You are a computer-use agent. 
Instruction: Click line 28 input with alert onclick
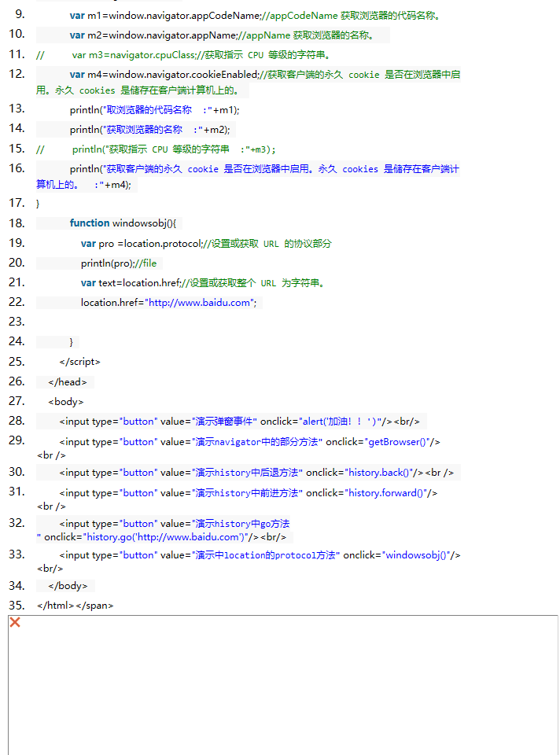pyautogui.click(x=239, y=422)
